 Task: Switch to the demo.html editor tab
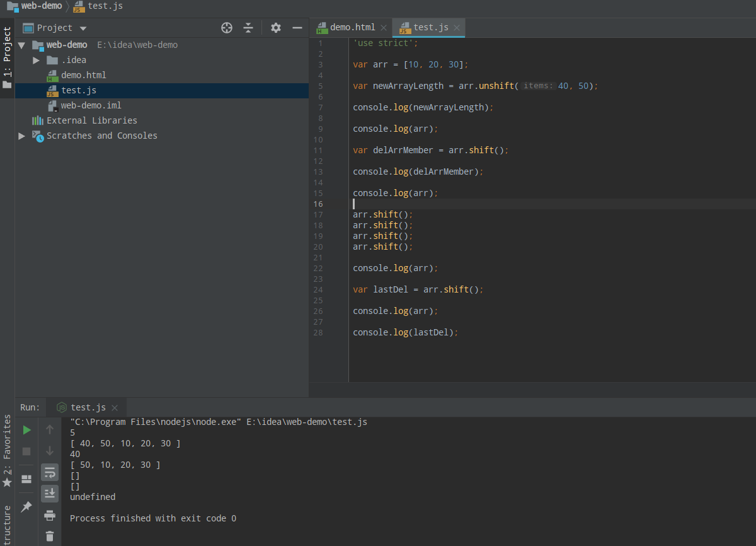(352, 27)
